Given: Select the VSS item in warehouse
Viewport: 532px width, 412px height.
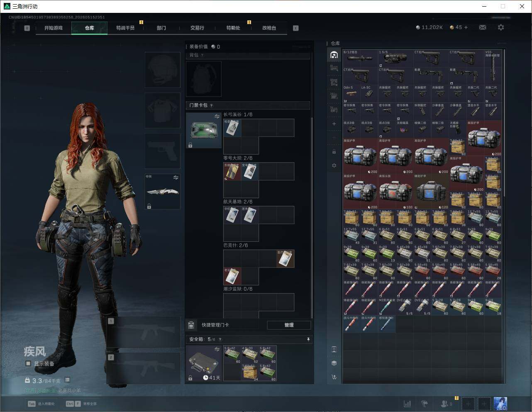Looking at the screenshot, I should point(493,67).
